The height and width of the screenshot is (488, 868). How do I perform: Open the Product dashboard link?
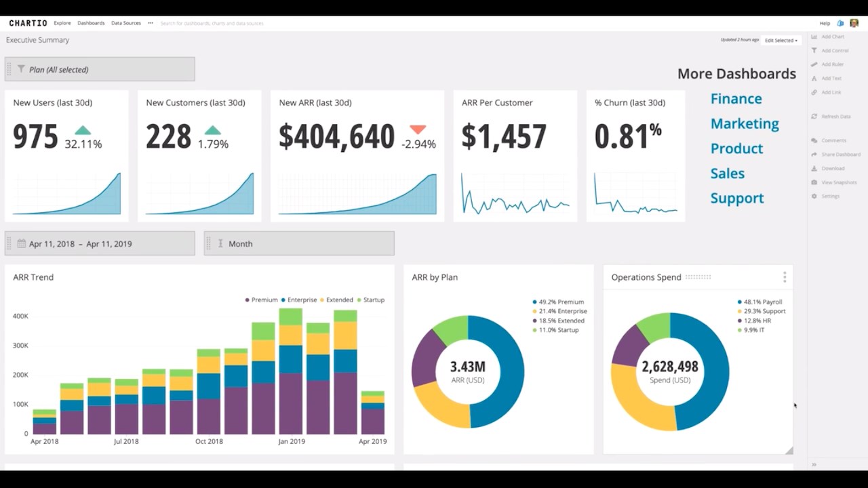(736, 148)
